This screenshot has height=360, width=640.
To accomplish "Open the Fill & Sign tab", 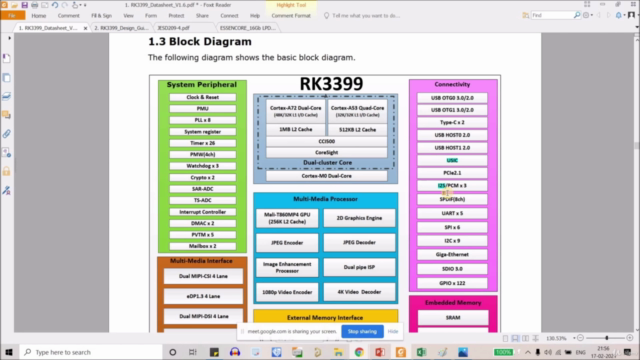I will point(101,16).
